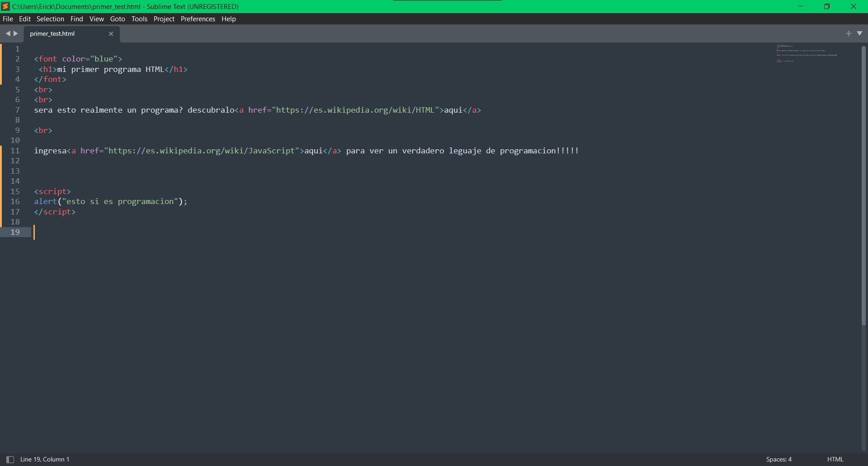Open the View menu
Screen dimensions: 868x466
pyautogui.click(x=97, y=19)
